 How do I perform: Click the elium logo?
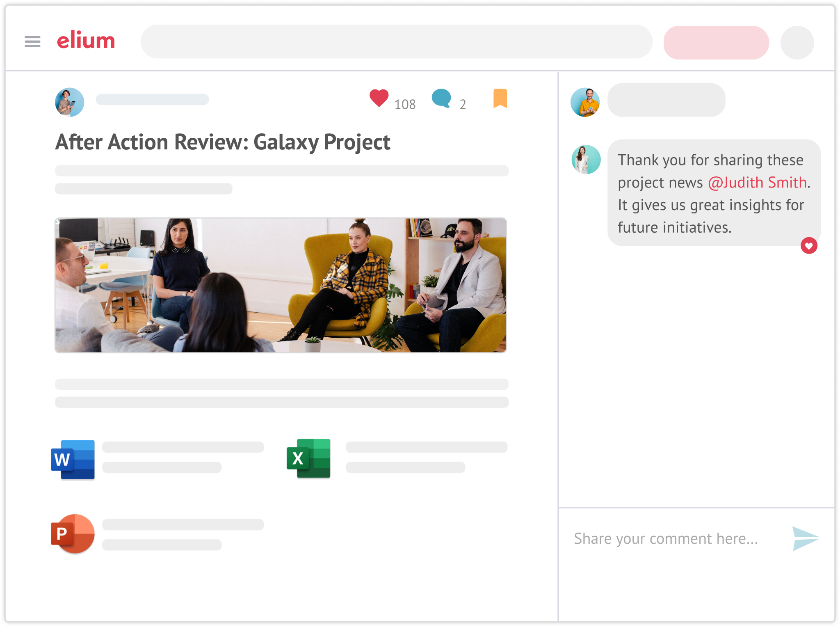tap(86, 40)
